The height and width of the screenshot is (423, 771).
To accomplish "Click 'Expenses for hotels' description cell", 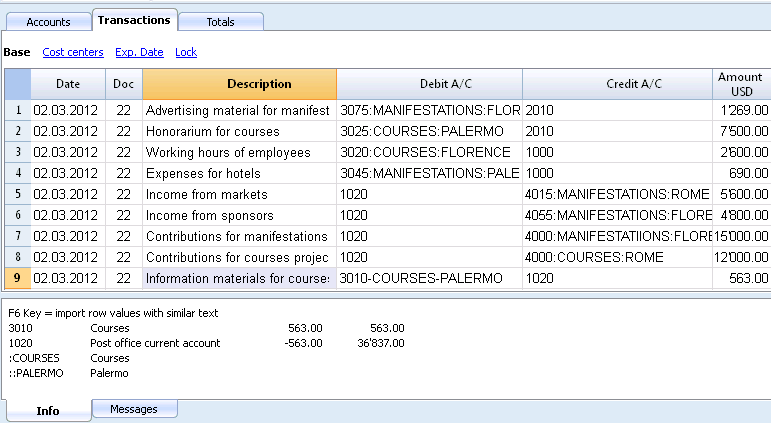I will [x=239, y=173].
